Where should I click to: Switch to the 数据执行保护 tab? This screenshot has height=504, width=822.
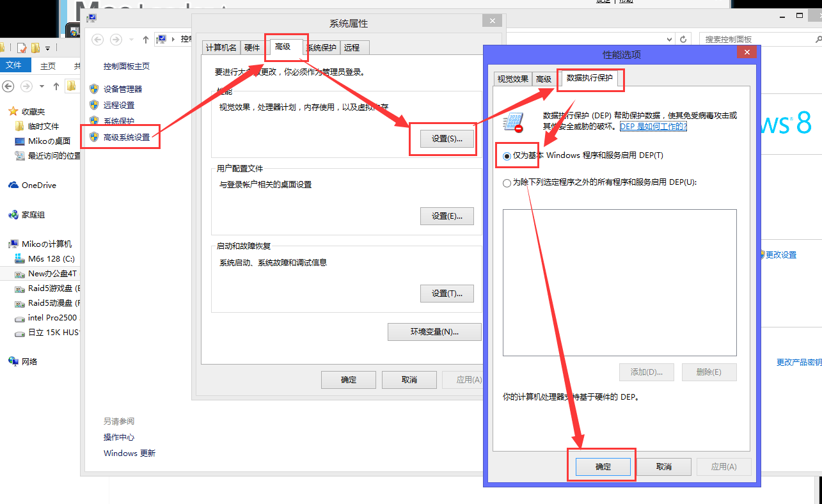pyautogui.click(x=589, y=78)
